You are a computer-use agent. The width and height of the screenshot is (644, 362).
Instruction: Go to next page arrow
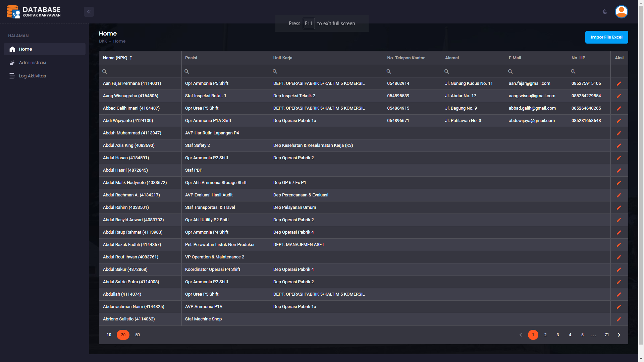(619, 335)
